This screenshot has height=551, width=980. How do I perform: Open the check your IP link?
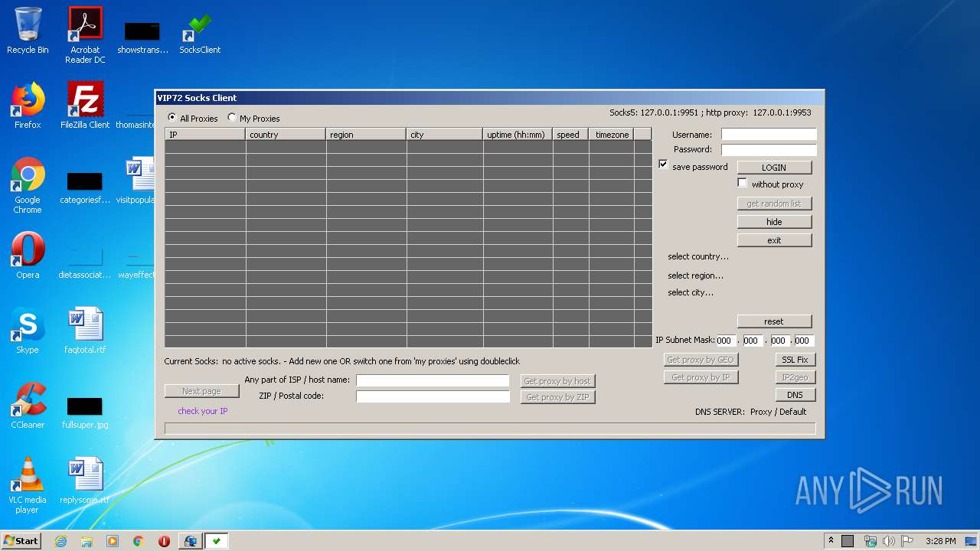[x=203, y=411]
